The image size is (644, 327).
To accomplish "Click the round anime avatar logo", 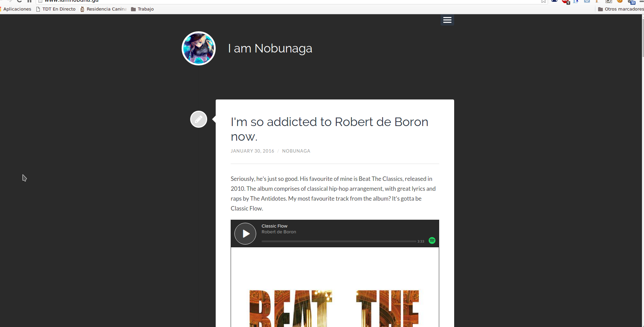I will tap(199, 48).
